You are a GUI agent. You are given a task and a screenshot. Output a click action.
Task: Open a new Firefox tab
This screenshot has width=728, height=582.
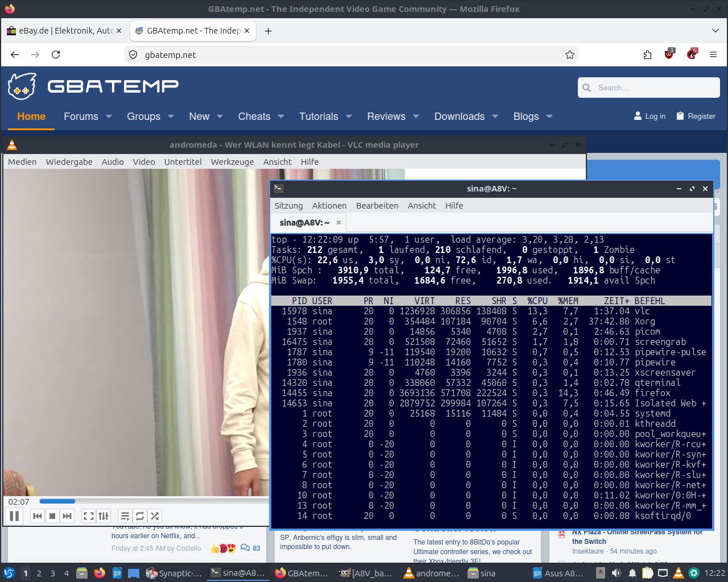[268, 31]
